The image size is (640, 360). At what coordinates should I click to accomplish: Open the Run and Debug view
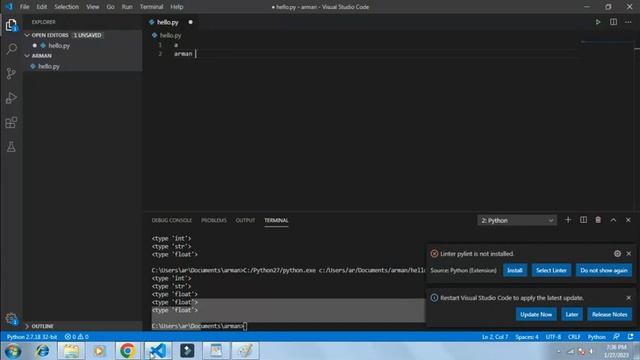(11, 98)
